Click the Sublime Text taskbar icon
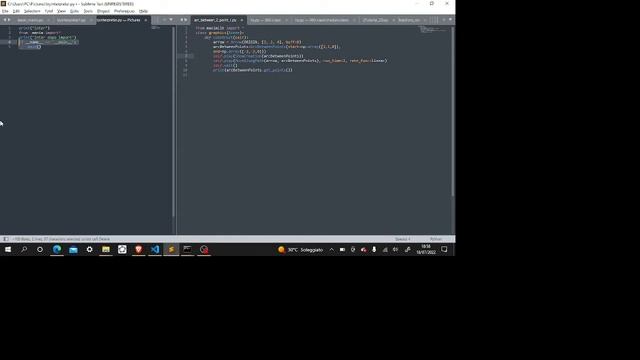This screenshot has width=640, height=360. tap(171, 249)
